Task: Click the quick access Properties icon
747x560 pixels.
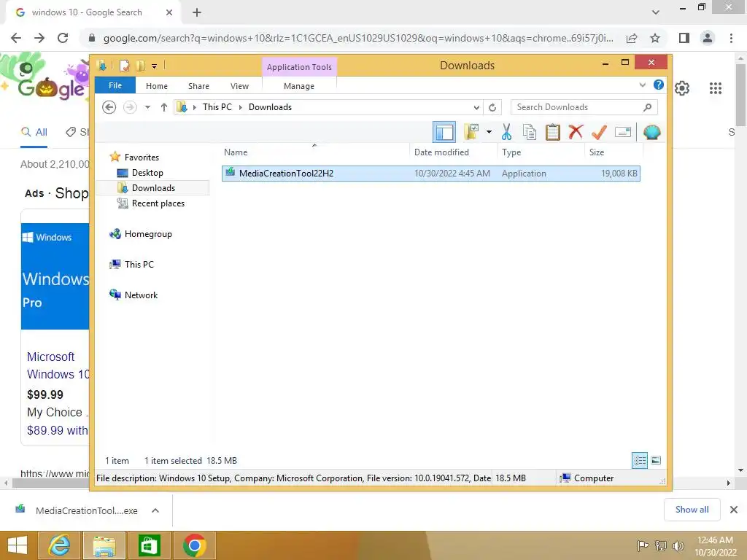Action: click(x=124, y=65)
